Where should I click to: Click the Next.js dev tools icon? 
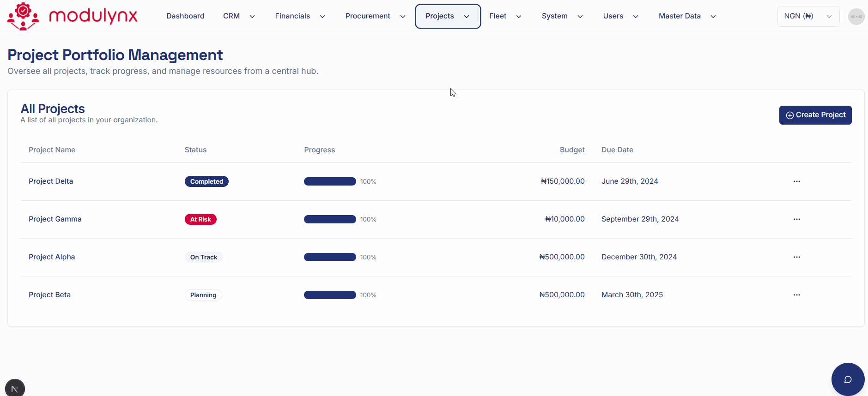15,388
